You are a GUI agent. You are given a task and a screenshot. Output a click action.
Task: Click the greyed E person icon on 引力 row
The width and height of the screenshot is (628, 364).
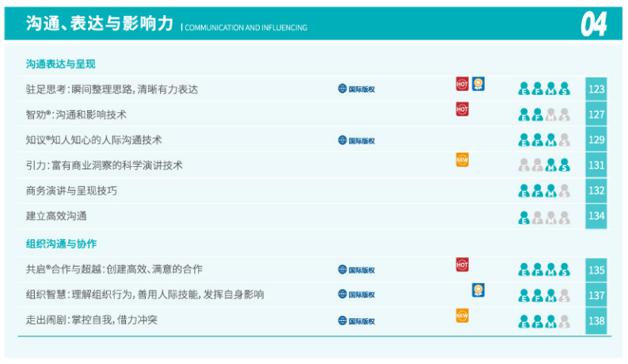(x=523, y=165)
